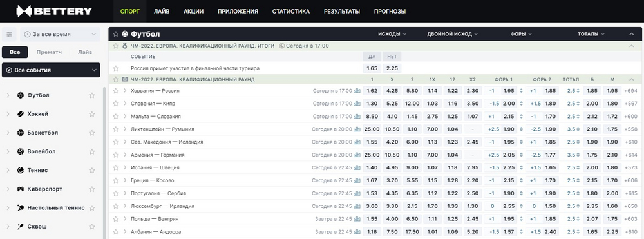Click esports gamepad icon in sidebar
This screenshot has height=239, width=644.
click(x=21, y=189)
